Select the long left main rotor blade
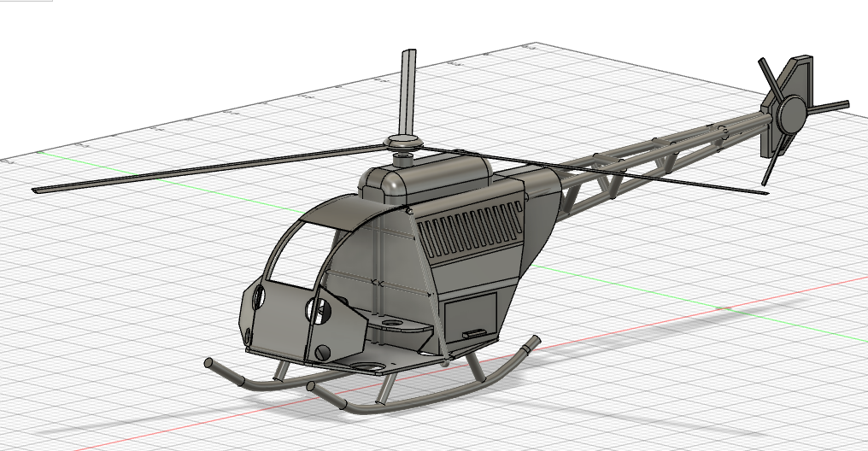 point(210,167)
